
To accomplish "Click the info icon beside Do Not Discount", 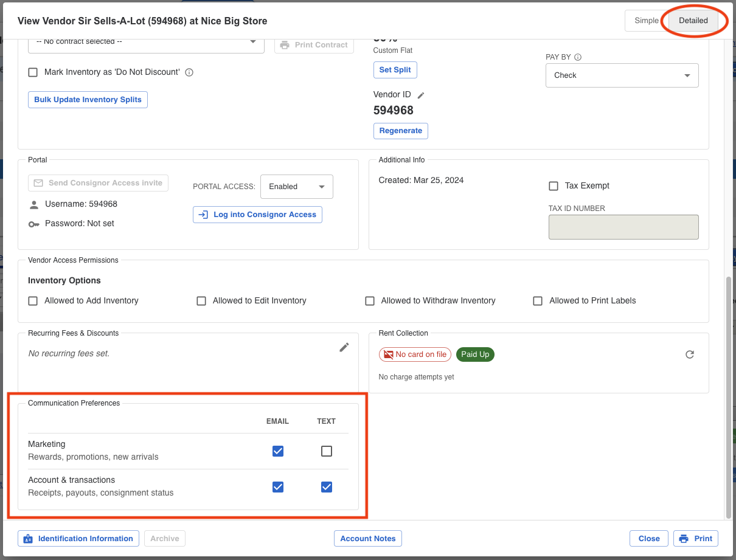I will [189, 72].
